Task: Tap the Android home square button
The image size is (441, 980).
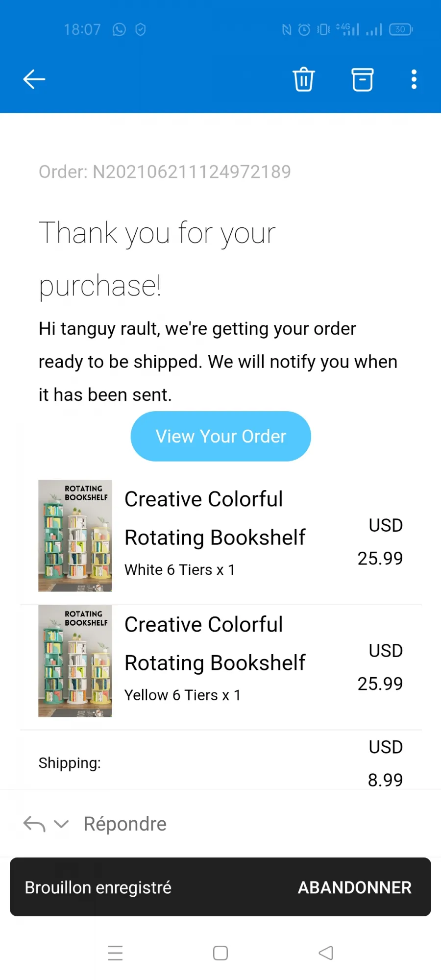Action: coord(220,953)
